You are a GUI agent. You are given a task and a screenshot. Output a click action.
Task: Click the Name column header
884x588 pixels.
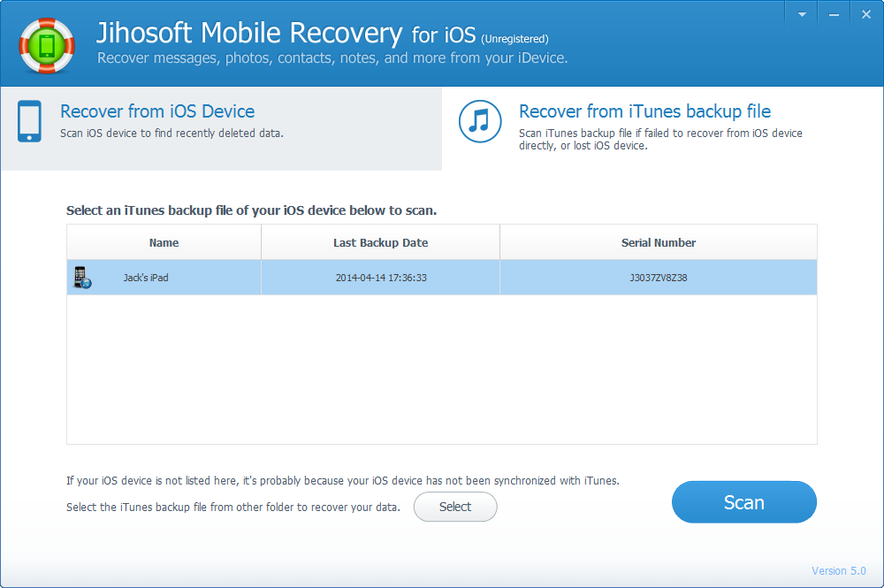[x=164, y=242]
